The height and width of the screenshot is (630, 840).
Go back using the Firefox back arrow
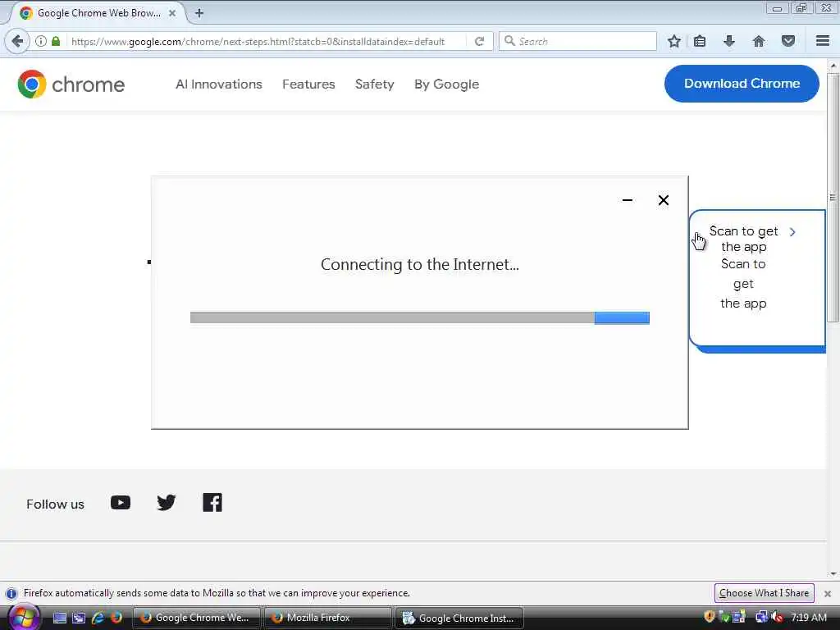click(x=17, y=41)
